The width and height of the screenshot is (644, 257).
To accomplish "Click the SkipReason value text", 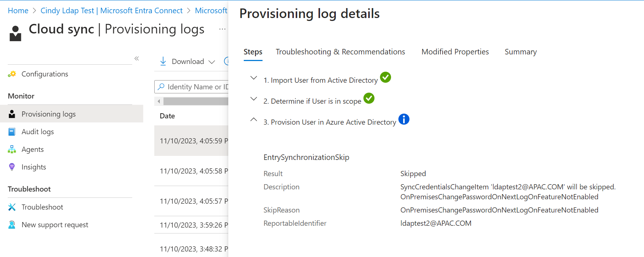I will pyautogui.click(x=499, y=210).
